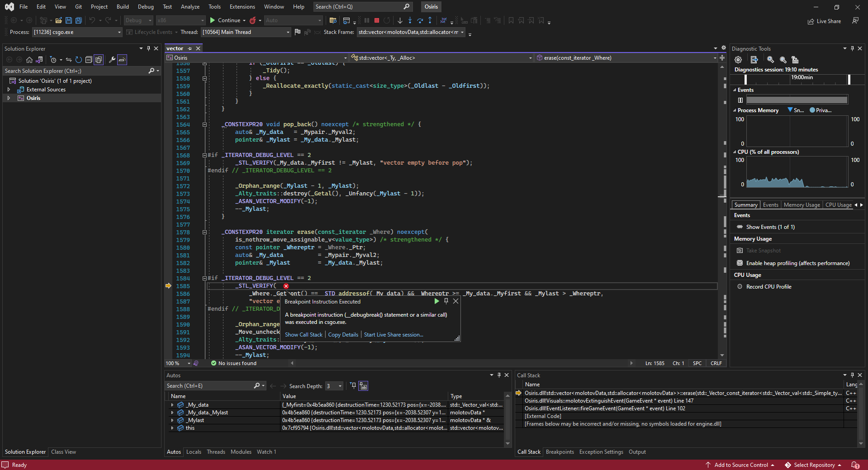868x470 pixels.
Task: Toggle the Autos search-values option icon
Action: pyautogui.click(x=363, y=386)
